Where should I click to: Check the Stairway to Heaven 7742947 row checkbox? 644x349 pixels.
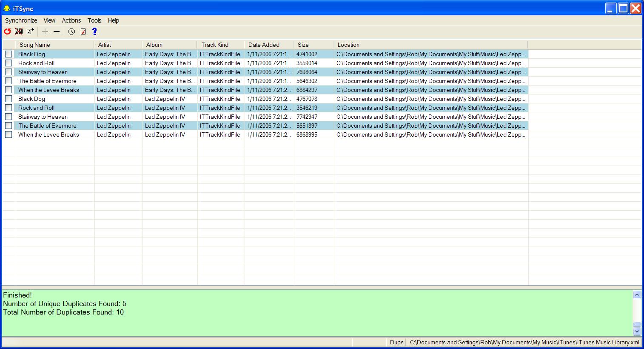pyautogui.click(x=9, y=117)
